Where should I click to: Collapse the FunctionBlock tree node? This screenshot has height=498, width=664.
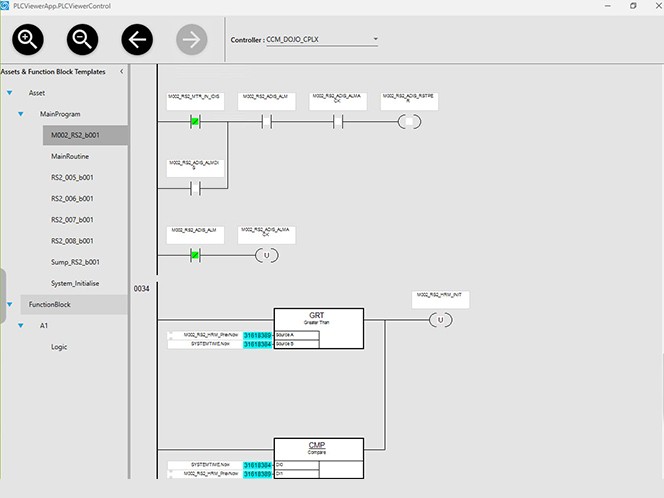pos(9,304)
